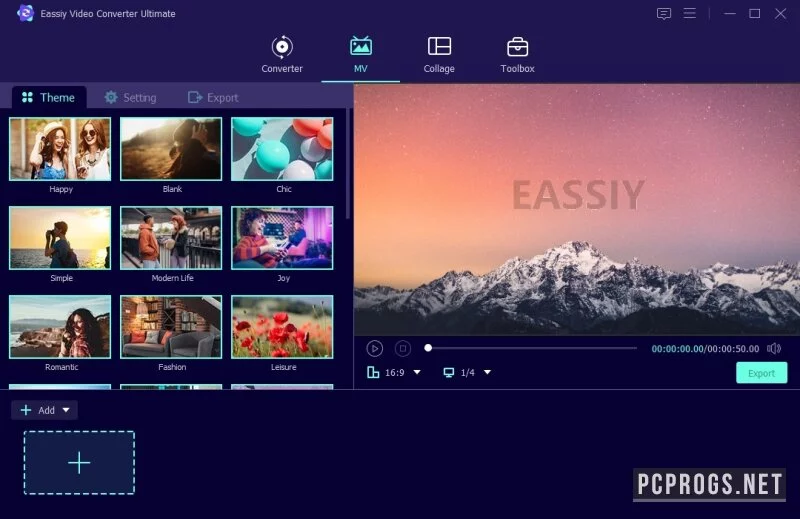Image resolution: width=800 pixels, height=519 pixels.
Task: Expand the Add button dropdown arrow
Action: 66,410
